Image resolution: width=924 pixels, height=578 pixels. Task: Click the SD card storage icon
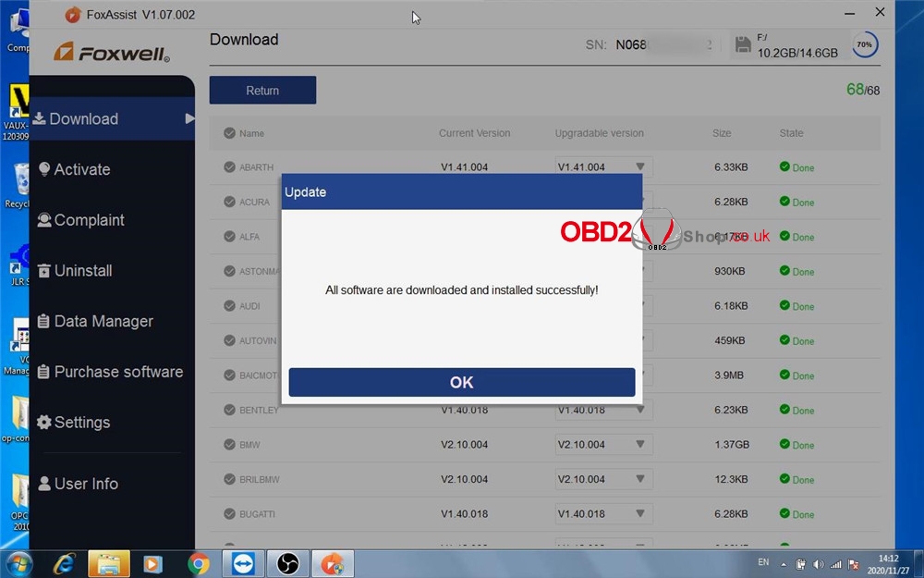click(741, 44)
